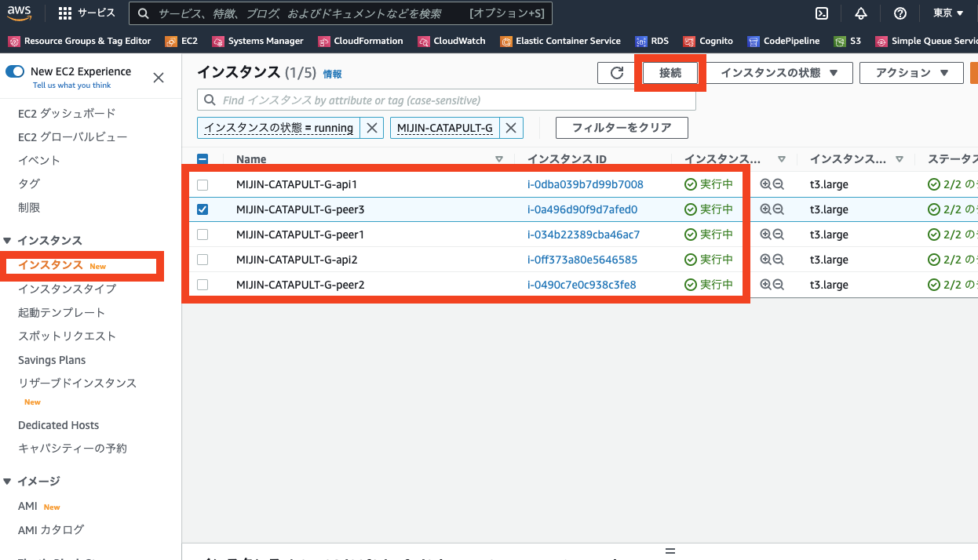978x560 pixels.
Task: Check the MIJIN-CATAPULT-G-peer1 checkbox
Action: [203, 235]
